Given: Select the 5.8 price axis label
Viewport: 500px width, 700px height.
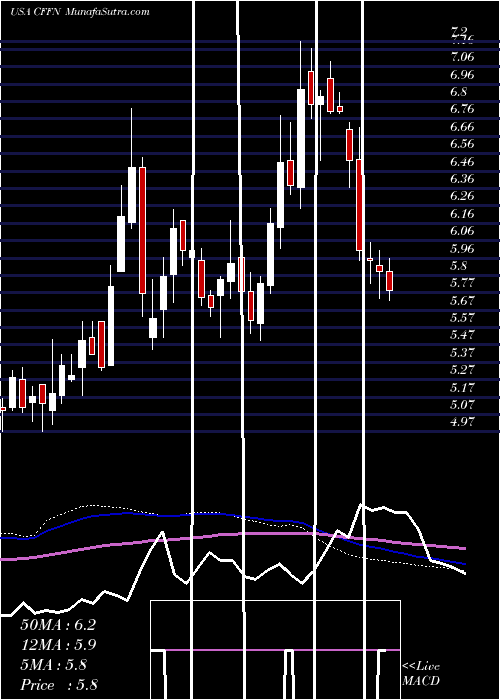Looking at the screenshot, I should (x=458, y=266).
